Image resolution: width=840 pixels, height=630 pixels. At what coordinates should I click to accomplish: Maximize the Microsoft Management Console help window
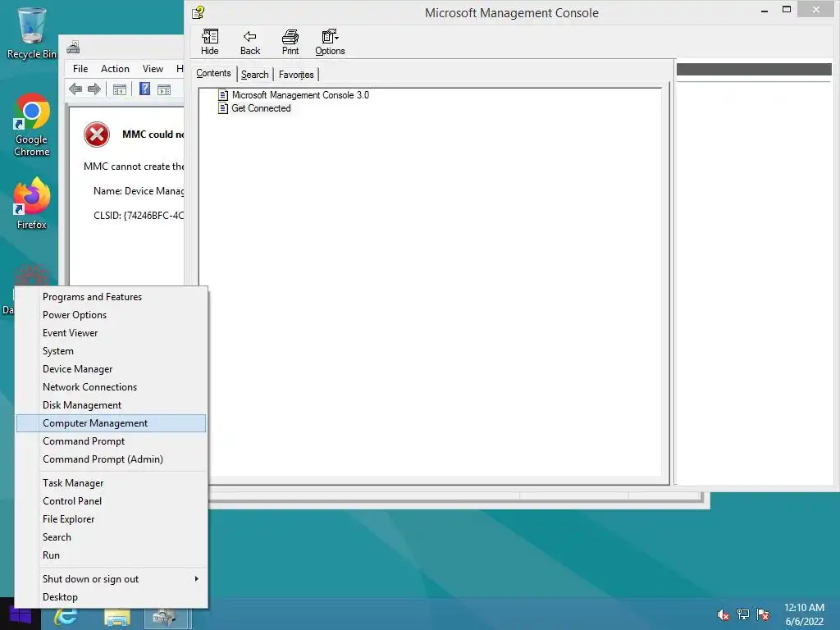787,9
